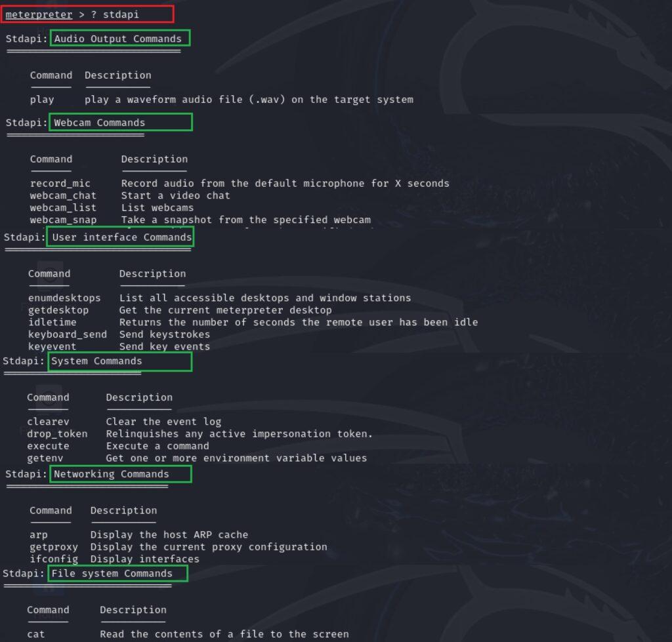Click the 'ifconfig' command
This screenshot has height=642, width=672.
(54, 559)
